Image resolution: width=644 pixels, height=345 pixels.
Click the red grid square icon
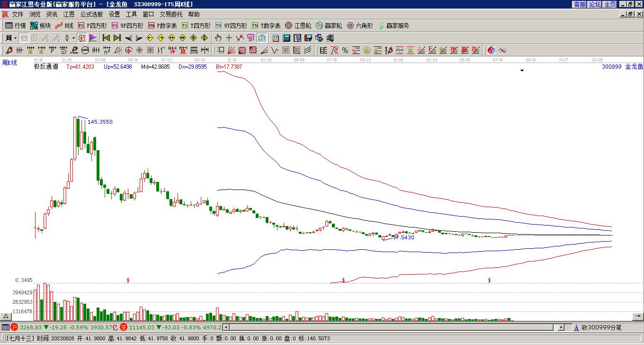pos(286,50)
